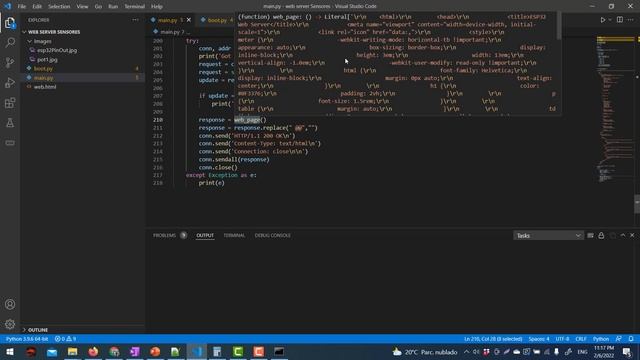This screenshot has width=640, height=360.
Task: Maximize the bottom panel with chevron up
Action: (x=623, y=236)
